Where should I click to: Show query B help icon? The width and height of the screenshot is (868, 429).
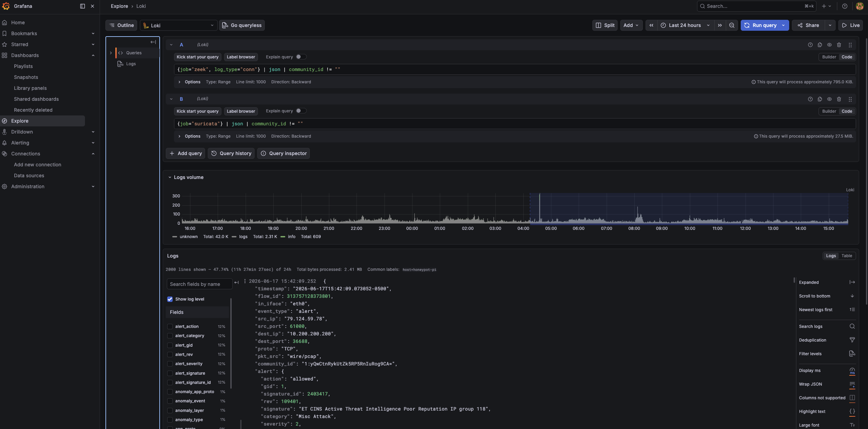[x=810, y=99]
